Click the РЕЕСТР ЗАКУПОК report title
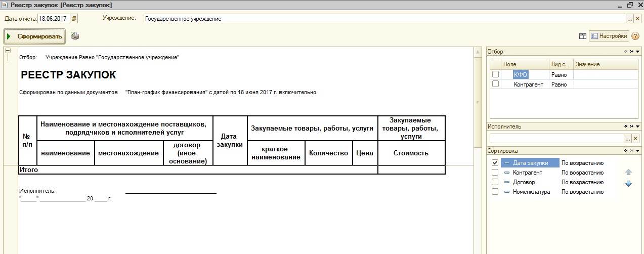 tap(68, 75)
